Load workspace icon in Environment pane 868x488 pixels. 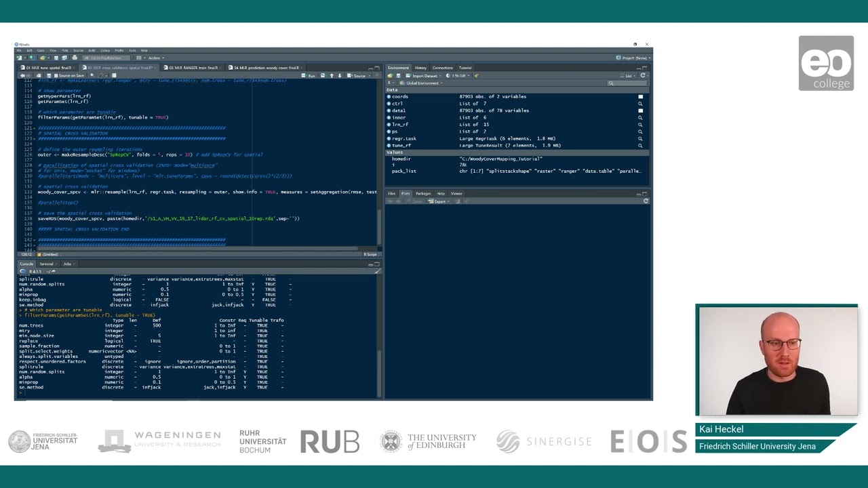tap(390, 75)
